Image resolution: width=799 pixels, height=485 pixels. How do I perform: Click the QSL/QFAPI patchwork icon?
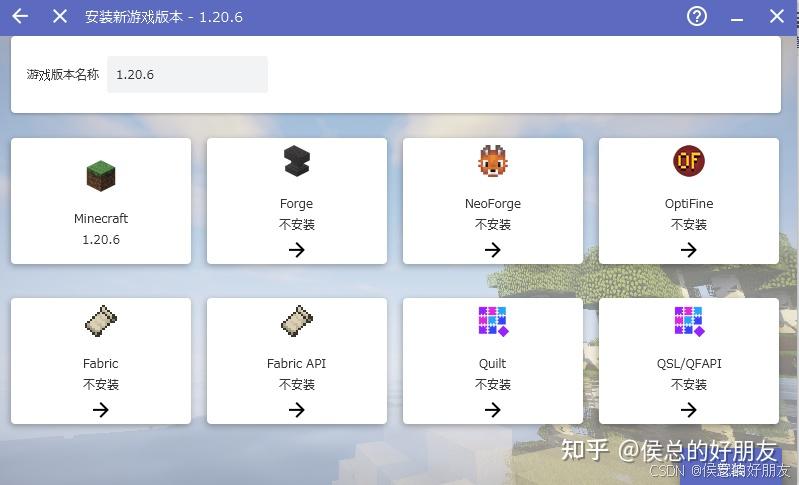coord(689,321)
